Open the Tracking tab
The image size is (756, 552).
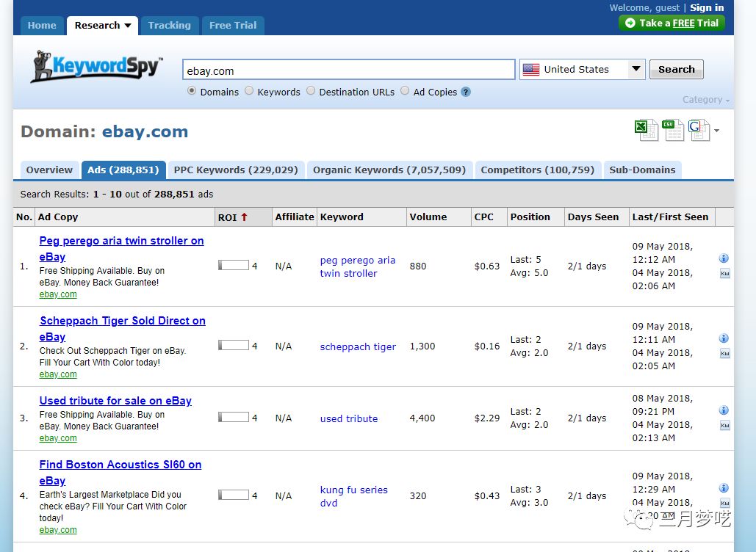pyautogui.click(x=169, y=26)
